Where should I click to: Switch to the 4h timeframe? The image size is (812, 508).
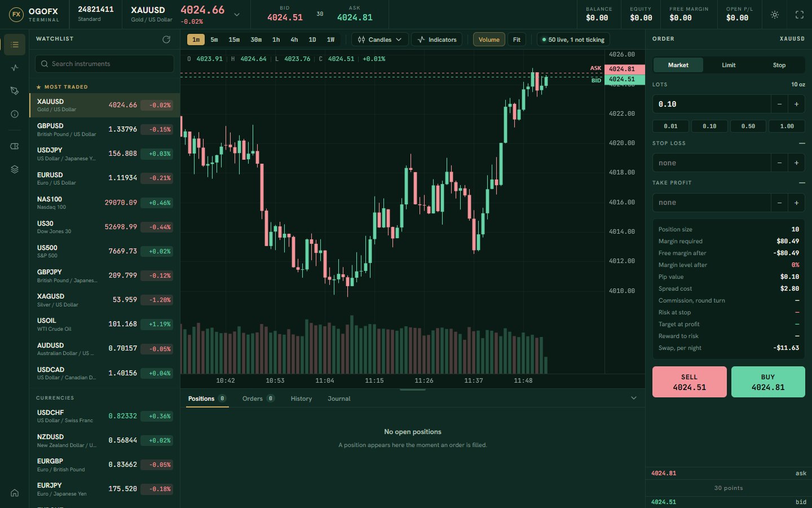[x=294, y=40]
